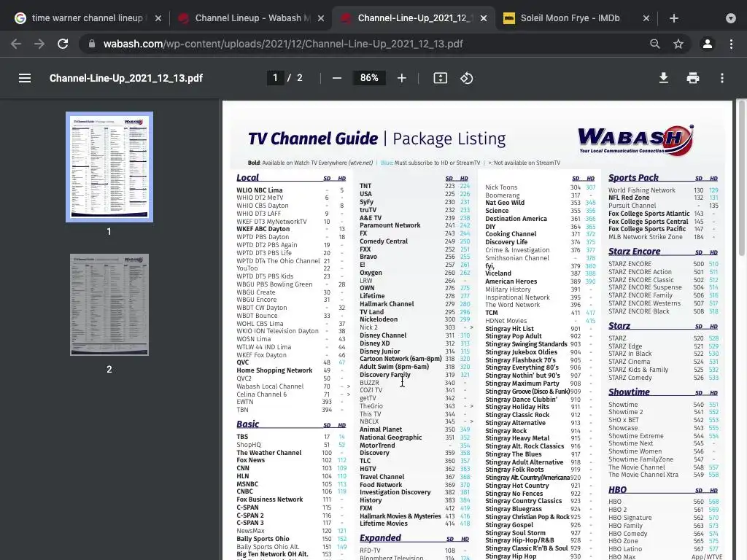The width and height of the screenshot is (747, 560).
Task: Click the Basic section heading
Action: [248, 424]
